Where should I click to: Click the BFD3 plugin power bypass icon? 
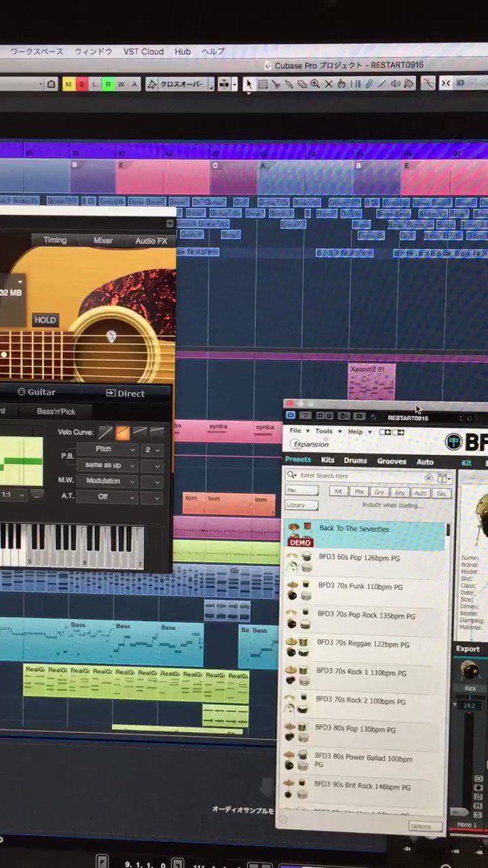(291, 416)
